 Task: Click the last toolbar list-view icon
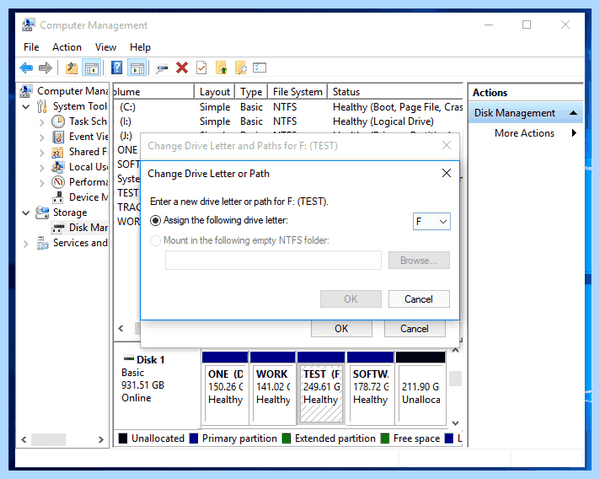coord(259,68)
